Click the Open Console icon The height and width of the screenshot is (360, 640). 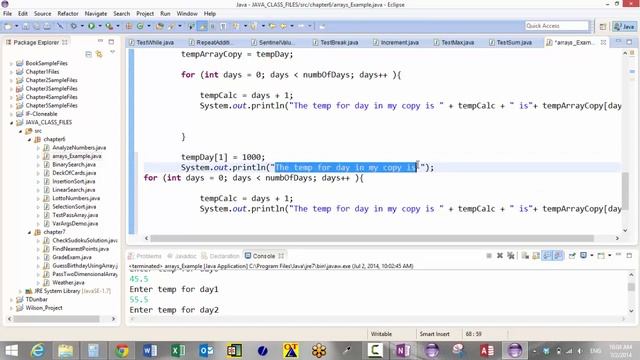tap(601, 256)
